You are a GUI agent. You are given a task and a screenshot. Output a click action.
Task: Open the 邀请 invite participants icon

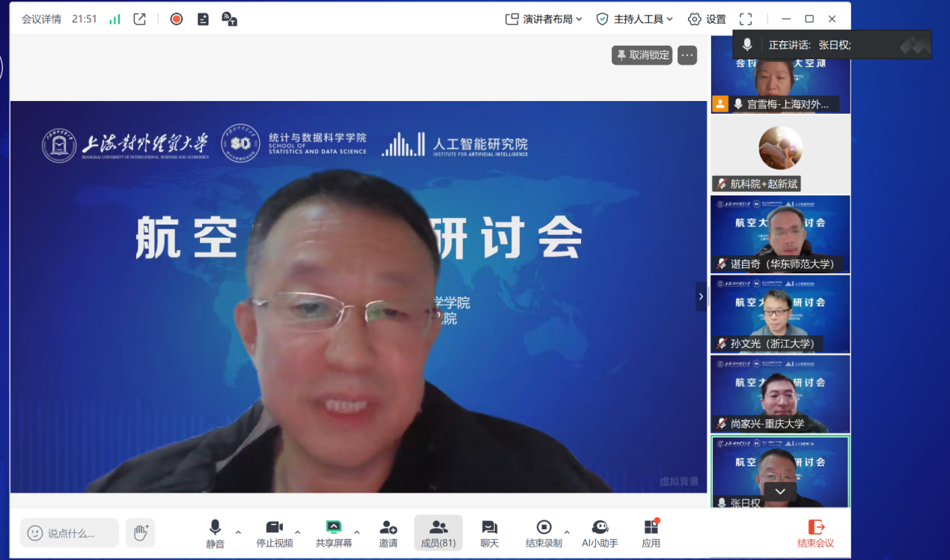tap(388, 533)
